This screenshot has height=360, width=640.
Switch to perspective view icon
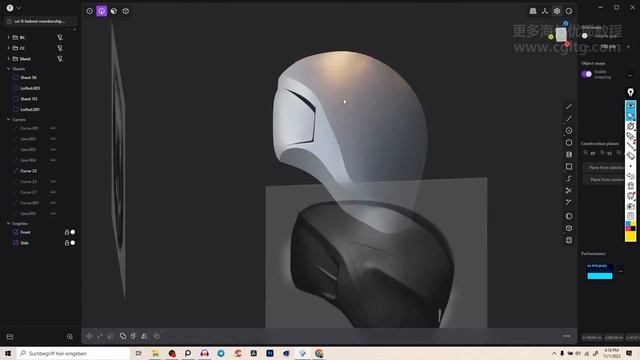click(533, 11)
